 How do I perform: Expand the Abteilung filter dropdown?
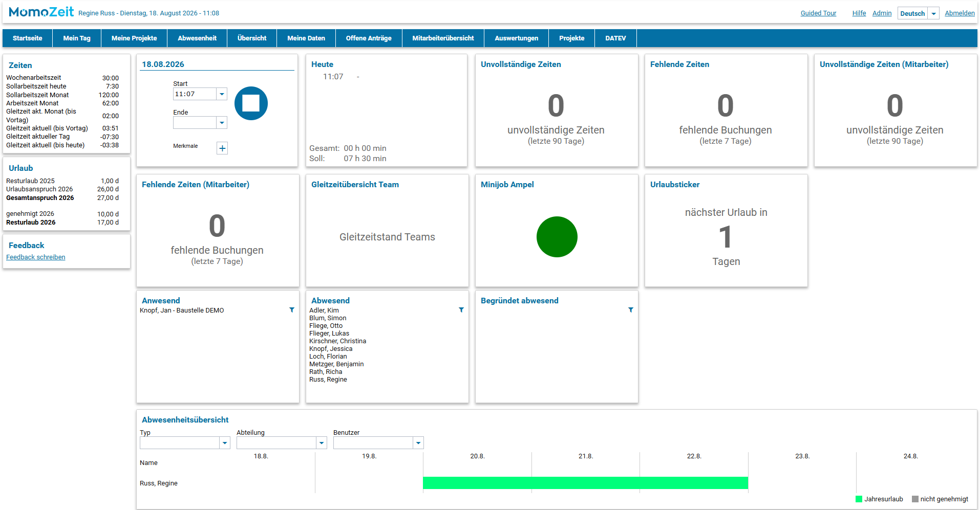pyautogui.click(x=322, y=443)
